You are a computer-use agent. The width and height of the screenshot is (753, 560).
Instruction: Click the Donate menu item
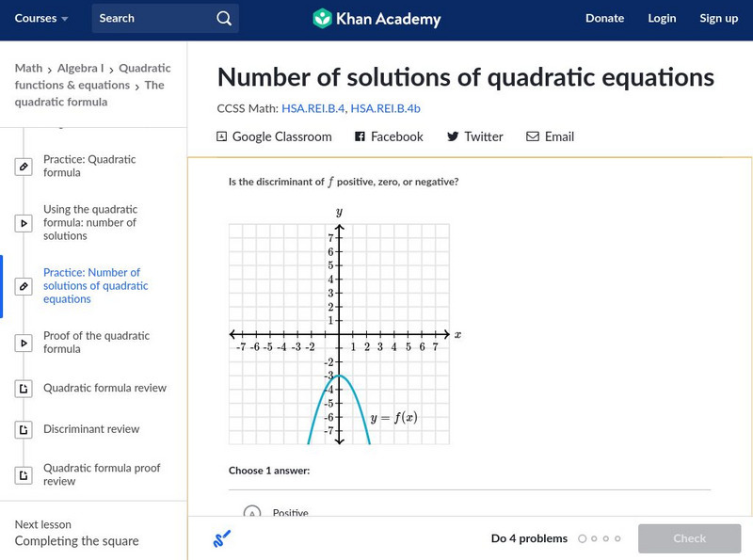click(x=604, y=18)
